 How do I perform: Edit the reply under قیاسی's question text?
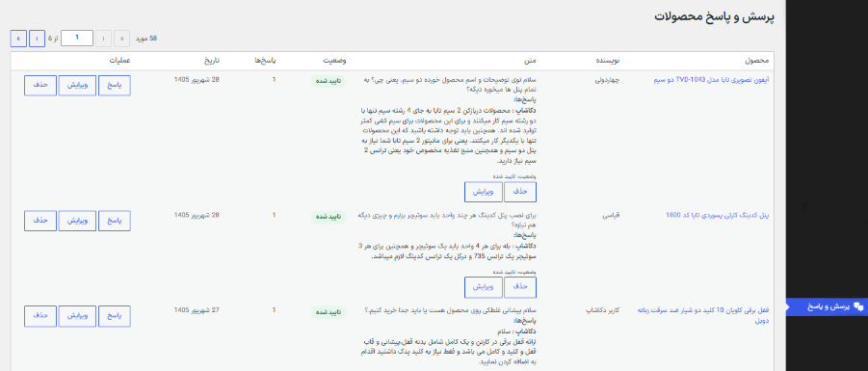coord(484,287)
